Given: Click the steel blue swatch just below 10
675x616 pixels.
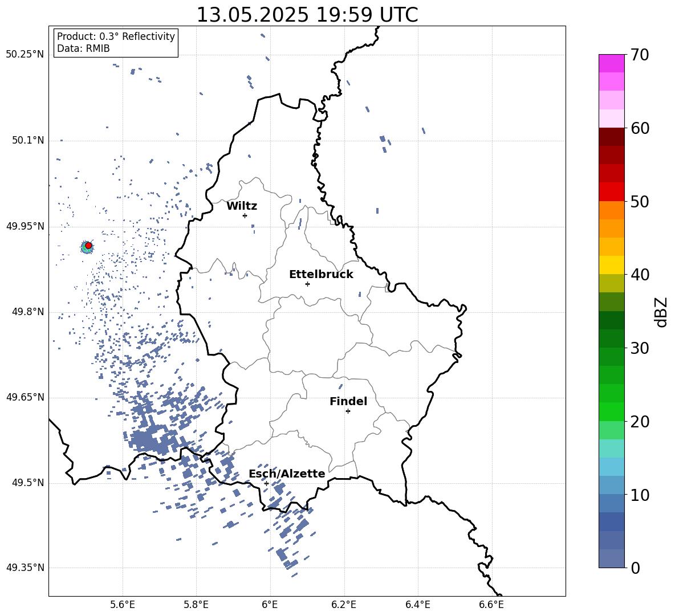Looking at the screenshot, I should [x=612, y=503].
